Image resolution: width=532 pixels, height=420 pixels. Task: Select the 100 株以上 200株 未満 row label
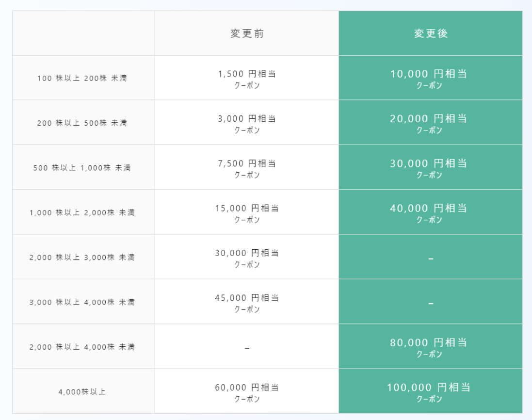(x=82, y=78)
